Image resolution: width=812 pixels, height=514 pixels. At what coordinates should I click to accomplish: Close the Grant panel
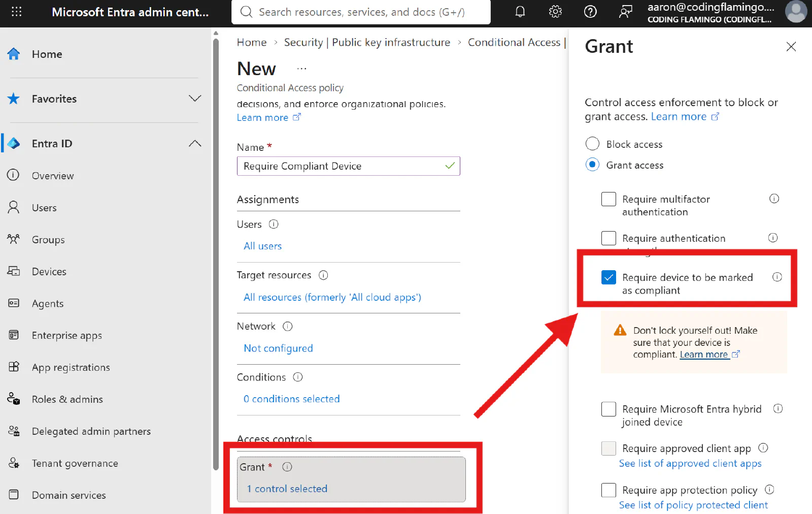click(791, 47)
